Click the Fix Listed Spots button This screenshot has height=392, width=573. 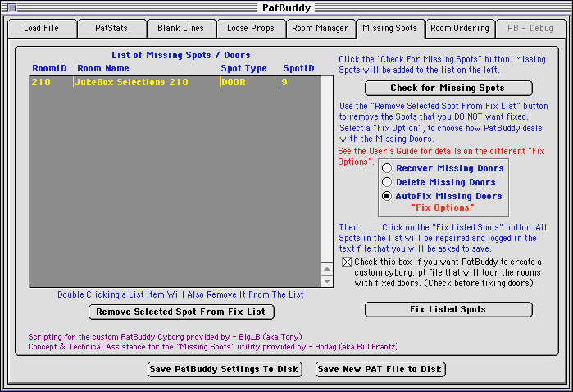tap(448, 310)
